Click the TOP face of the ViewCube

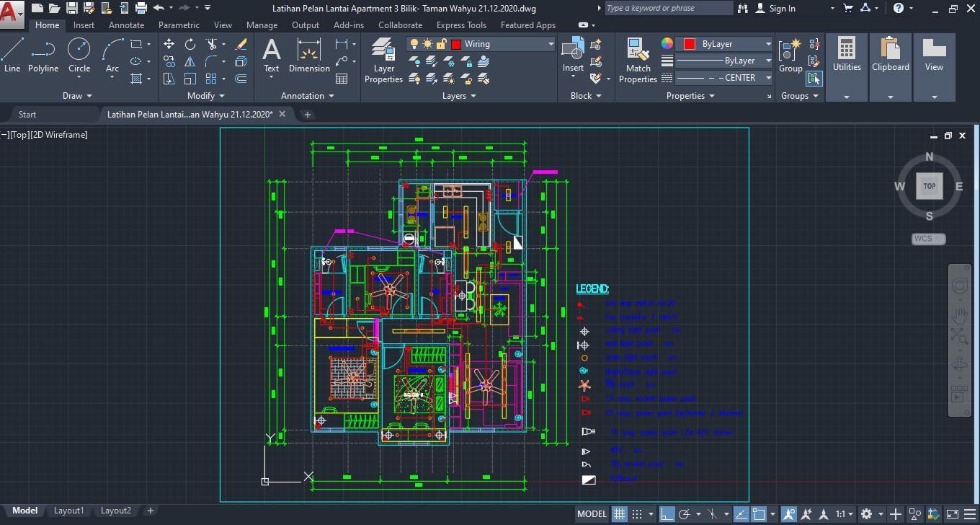930,186
